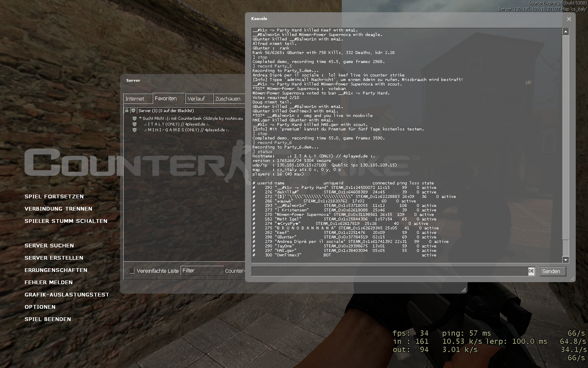This screenshot has width=588, height=368.
Task: Click the 'map : cs_italy' console line
Action: pos(296,170)
